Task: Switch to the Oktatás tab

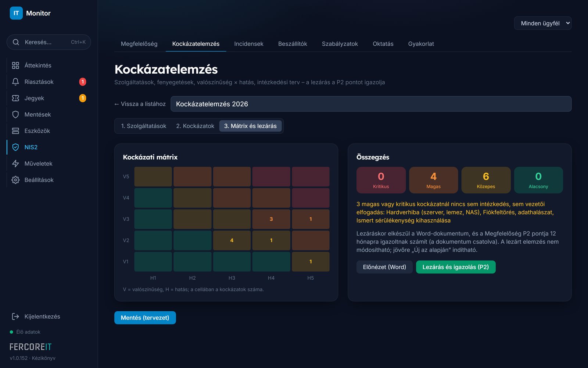Action: [383, 44]
